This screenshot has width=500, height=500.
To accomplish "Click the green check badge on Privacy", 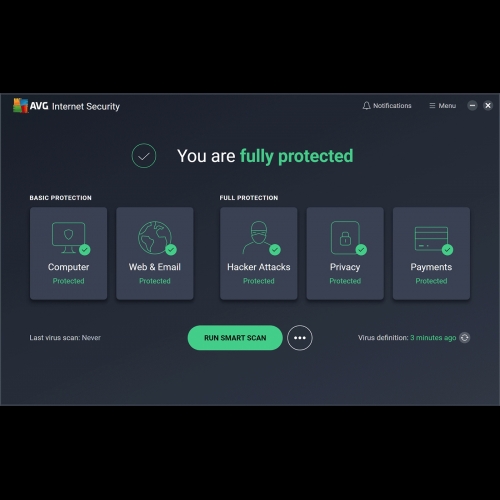I will coord(361,250).
